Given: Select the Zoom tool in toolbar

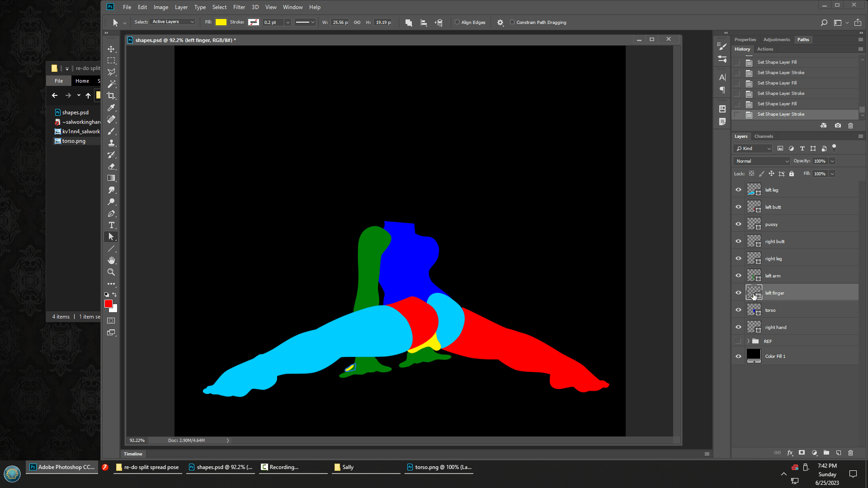Looking at the screenshot, I should pos(111,272).
